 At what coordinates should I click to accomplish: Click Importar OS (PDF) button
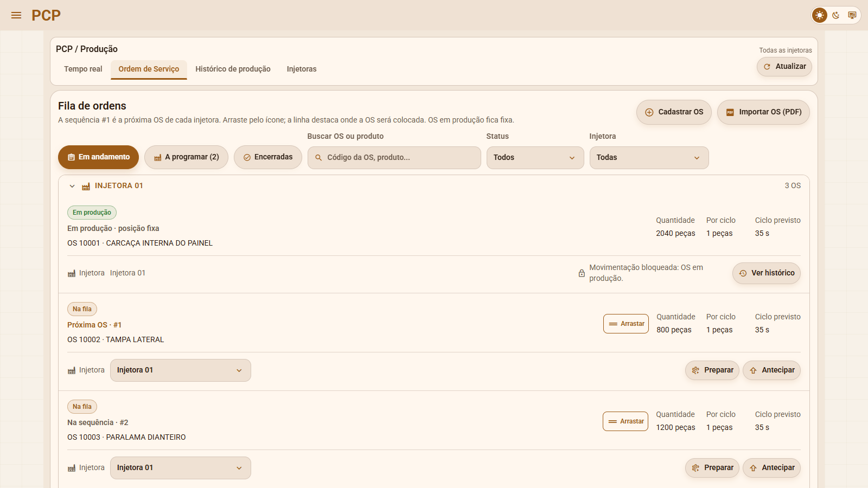pyautogui.click(x=763, y=112)
